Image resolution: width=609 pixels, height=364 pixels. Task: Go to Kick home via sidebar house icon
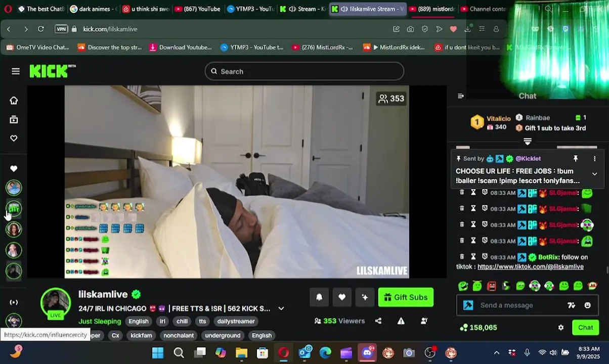click(14, 100)
